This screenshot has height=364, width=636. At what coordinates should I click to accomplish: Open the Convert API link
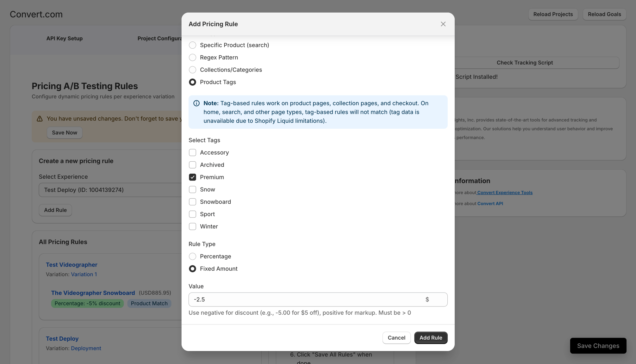(490, 204)
